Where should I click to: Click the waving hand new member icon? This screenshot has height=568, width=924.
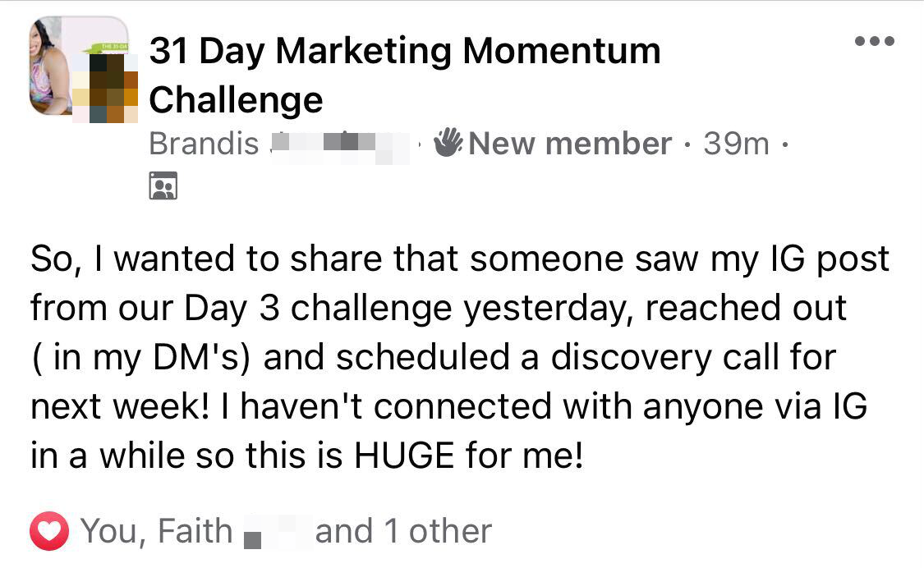click(448, 143)
